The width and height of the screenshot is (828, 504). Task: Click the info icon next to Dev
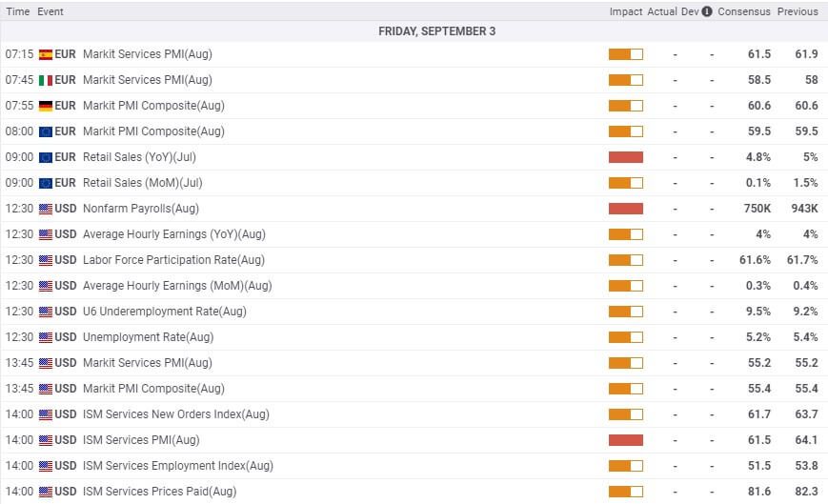pos(706,11)
